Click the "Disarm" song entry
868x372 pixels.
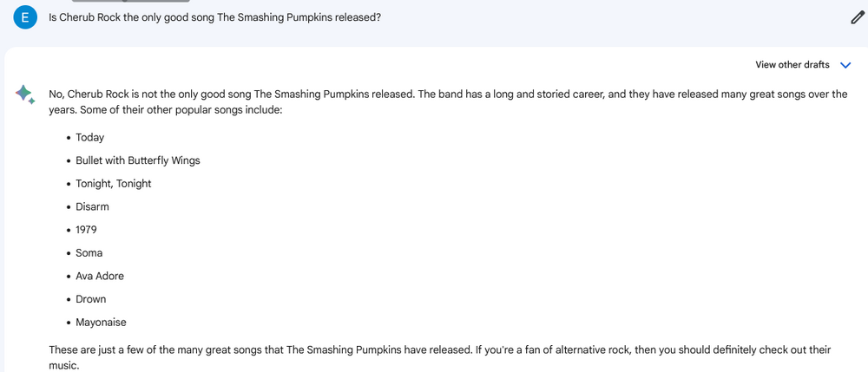92,206
